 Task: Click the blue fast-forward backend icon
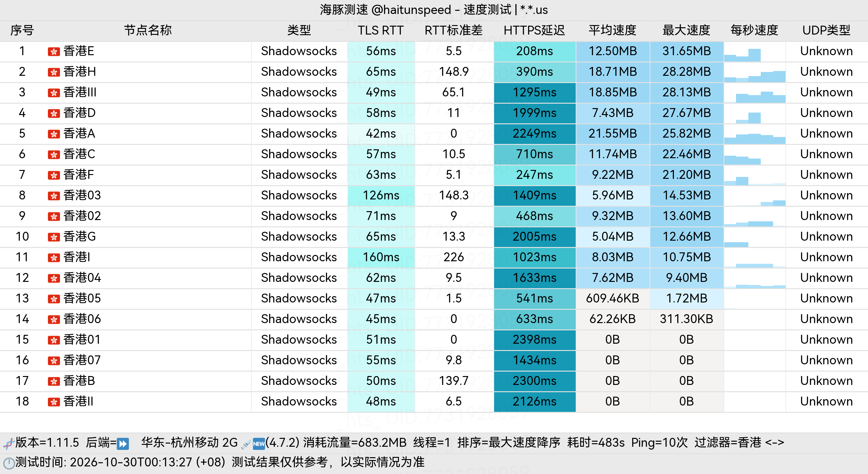[x=123, y=443]
